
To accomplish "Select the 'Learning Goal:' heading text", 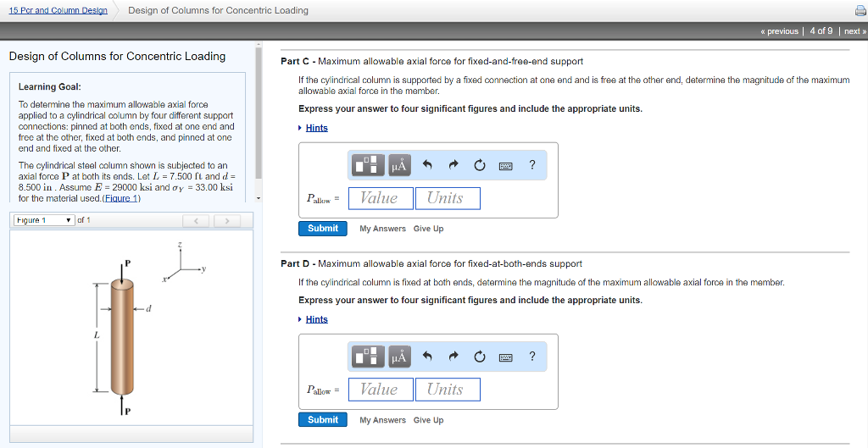I will [50, 87].
